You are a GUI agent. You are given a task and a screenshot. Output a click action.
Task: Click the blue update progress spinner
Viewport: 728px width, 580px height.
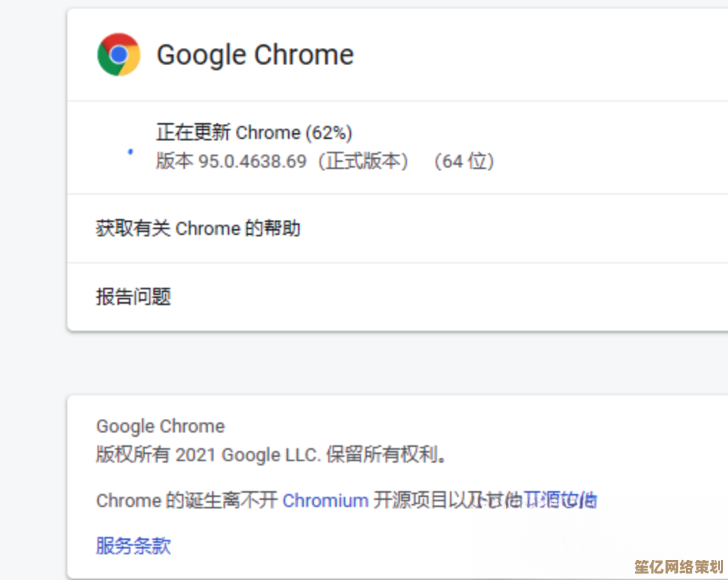coord(130,152)
